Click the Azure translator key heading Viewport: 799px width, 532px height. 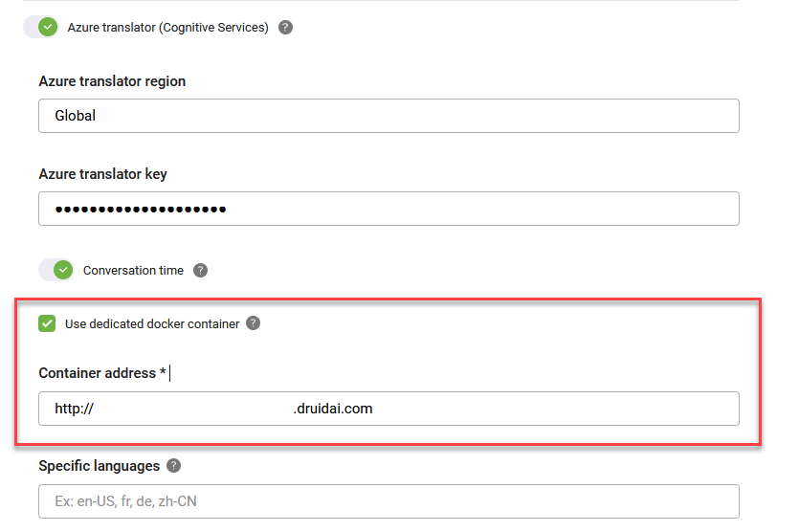103,174
